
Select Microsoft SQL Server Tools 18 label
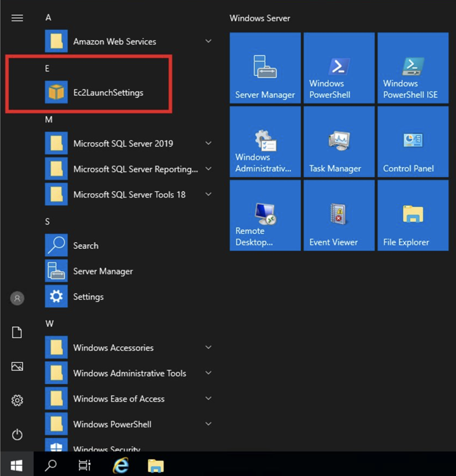pos(129,195)
